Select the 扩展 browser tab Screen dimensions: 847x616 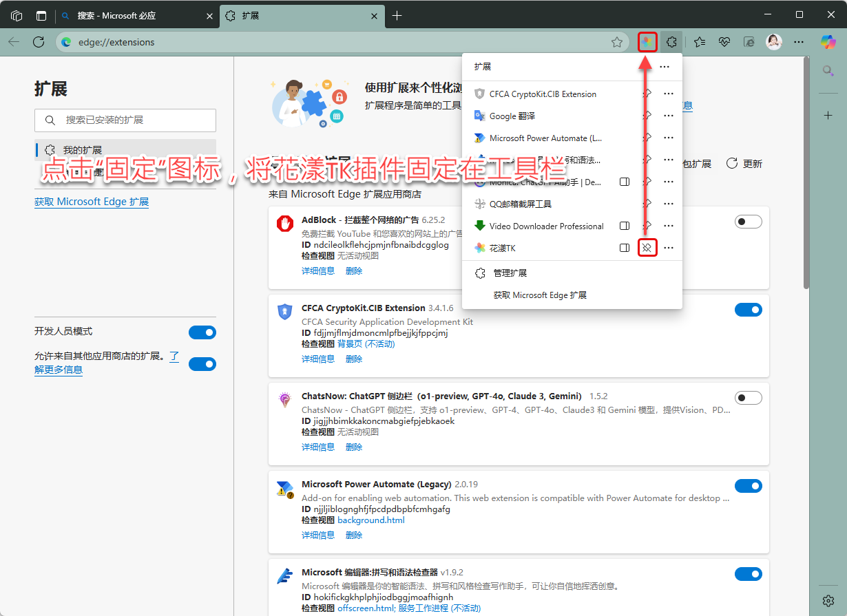click(x=302, y=15)
